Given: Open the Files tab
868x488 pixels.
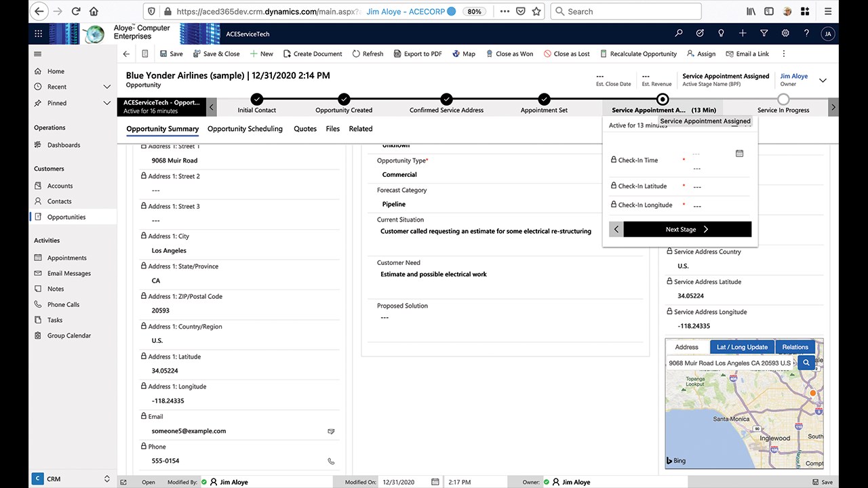Looking at the screenshot, I should (x=332, y=129).
